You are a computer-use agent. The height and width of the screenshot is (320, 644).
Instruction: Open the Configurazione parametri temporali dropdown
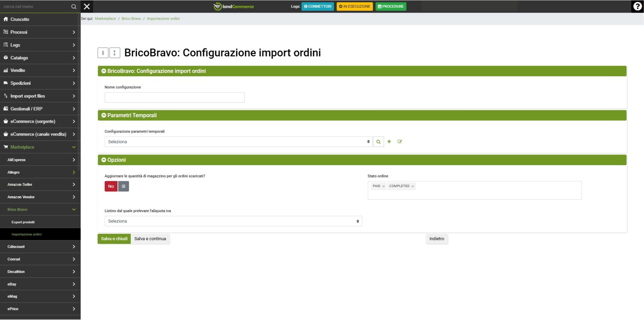[x=238, y=142]
